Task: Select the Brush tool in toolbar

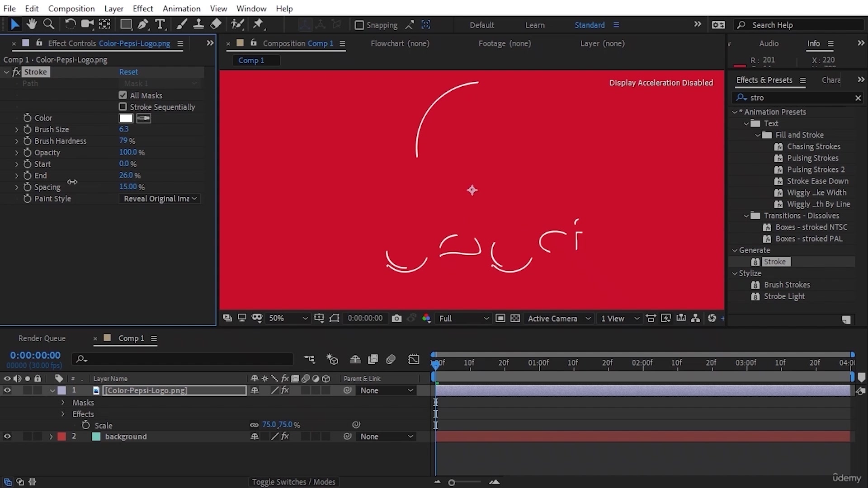Action: tap(182, 24)
